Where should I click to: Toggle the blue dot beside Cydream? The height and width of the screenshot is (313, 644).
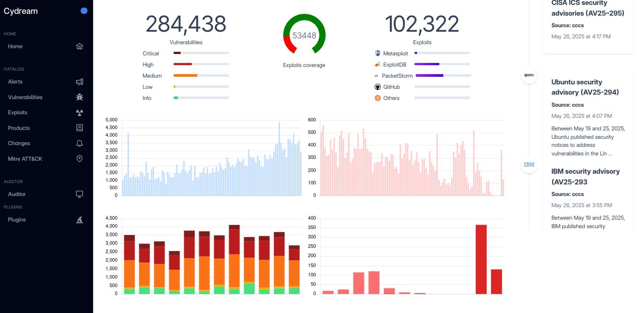[84, 11]
